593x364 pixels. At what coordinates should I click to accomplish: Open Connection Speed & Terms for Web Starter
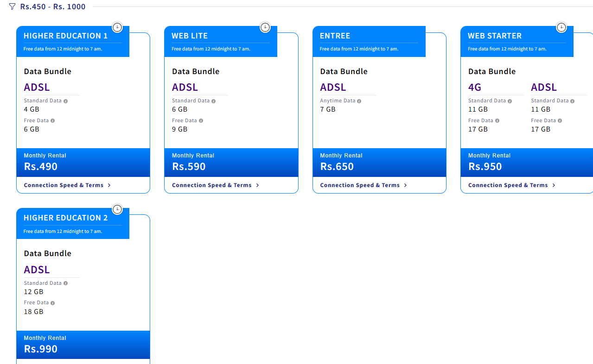[x=512, y=185]
